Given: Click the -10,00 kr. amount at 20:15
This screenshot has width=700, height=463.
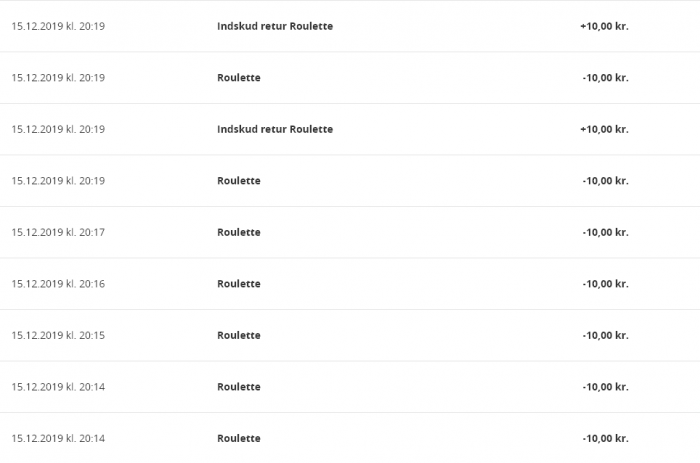Looking at the screenshot, I should (x=605, y=336).
